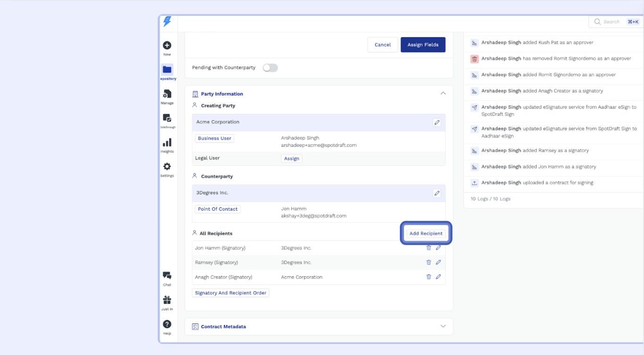Delete Jon Hamm recipient with trash icon

click(x=429, y=248)
